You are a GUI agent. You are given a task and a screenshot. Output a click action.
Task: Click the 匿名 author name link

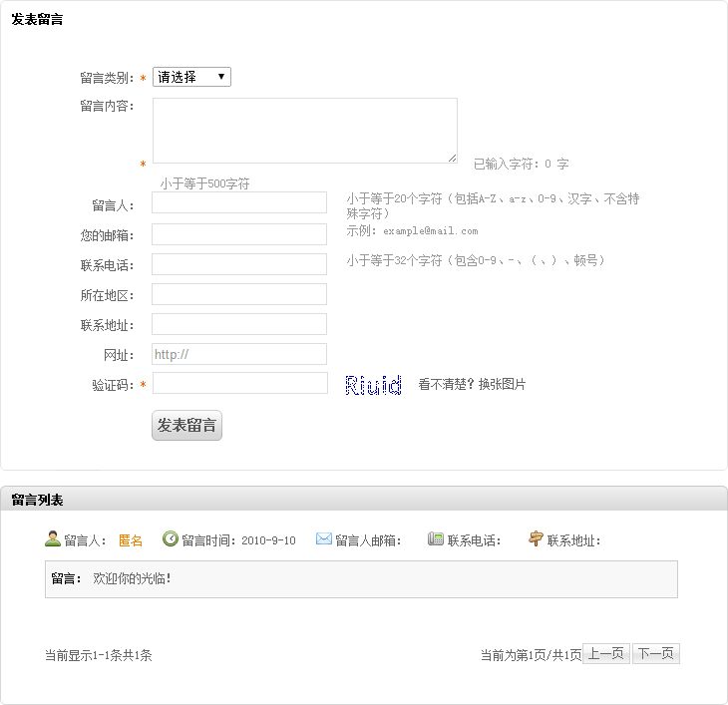tap(131, 540)
